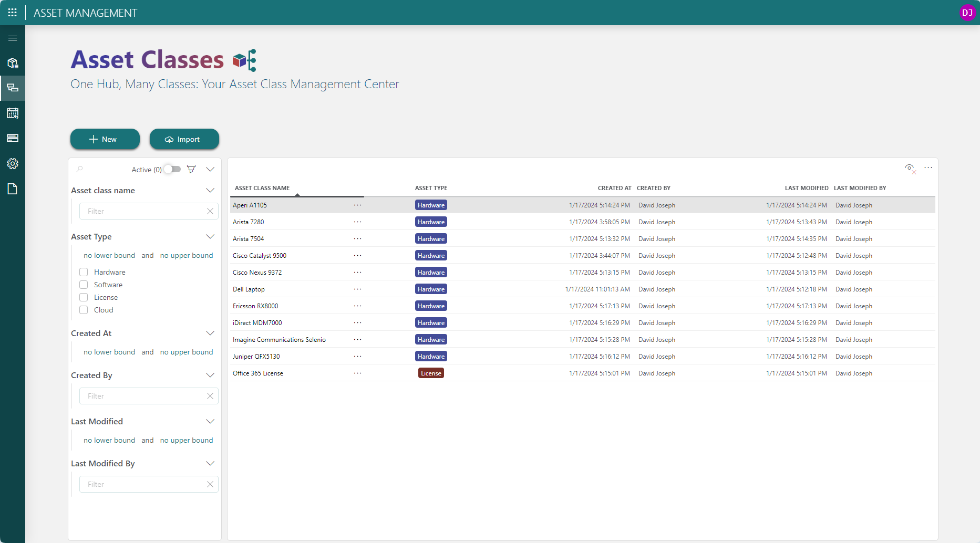980x543 pixels.
Task: Open row menu for Office 365 License
Action: click(357, 373)
